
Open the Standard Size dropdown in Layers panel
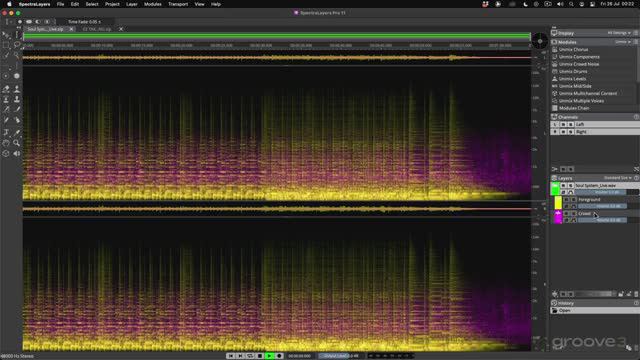[618, 178]
